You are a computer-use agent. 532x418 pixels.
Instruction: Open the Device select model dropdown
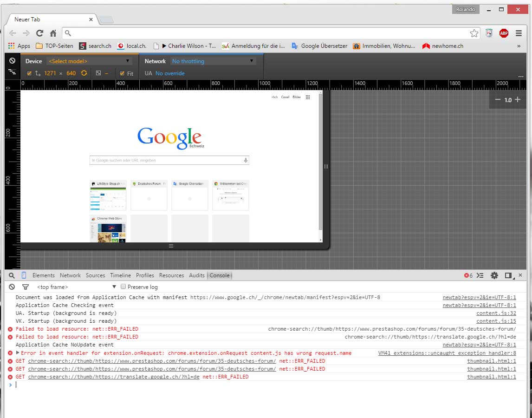point(89,61)
